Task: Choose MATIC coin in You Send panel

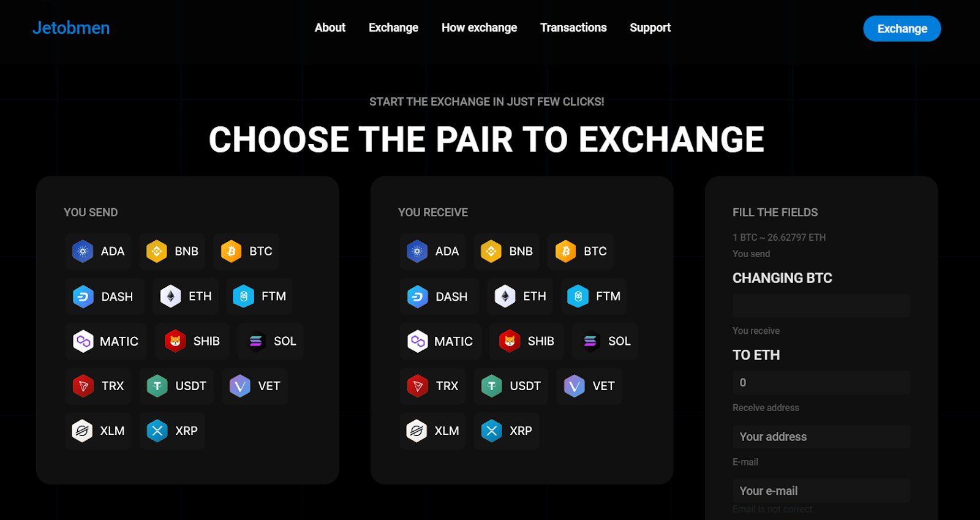Action: coord(106,341)
